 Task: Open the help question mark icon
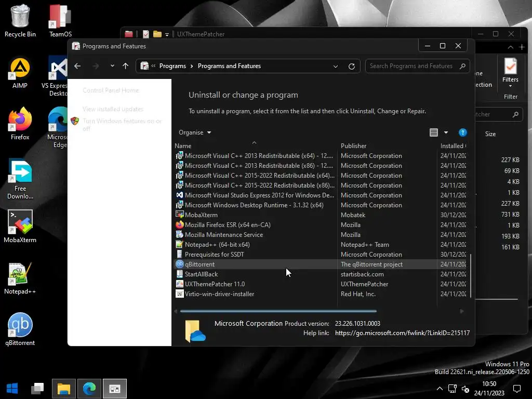pyautogui.click(x=462, y=132)
